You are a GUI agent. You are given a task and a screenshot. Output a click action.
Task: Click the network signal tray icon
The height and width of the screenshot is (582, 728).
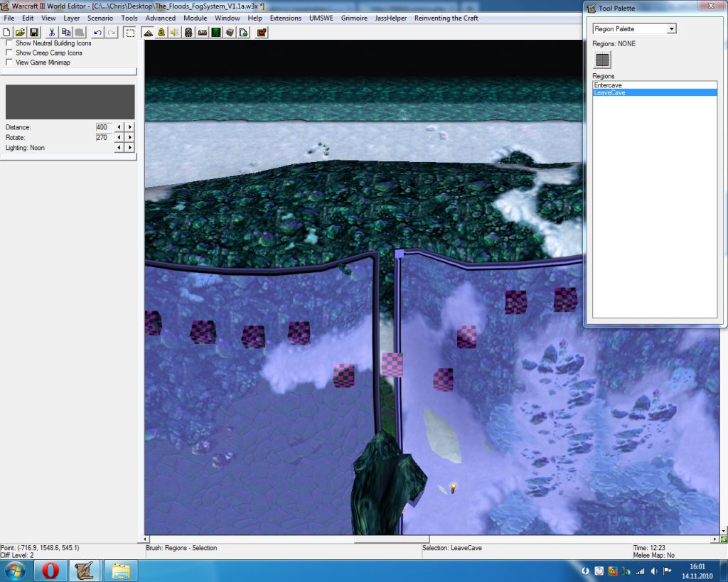point(641,571)
